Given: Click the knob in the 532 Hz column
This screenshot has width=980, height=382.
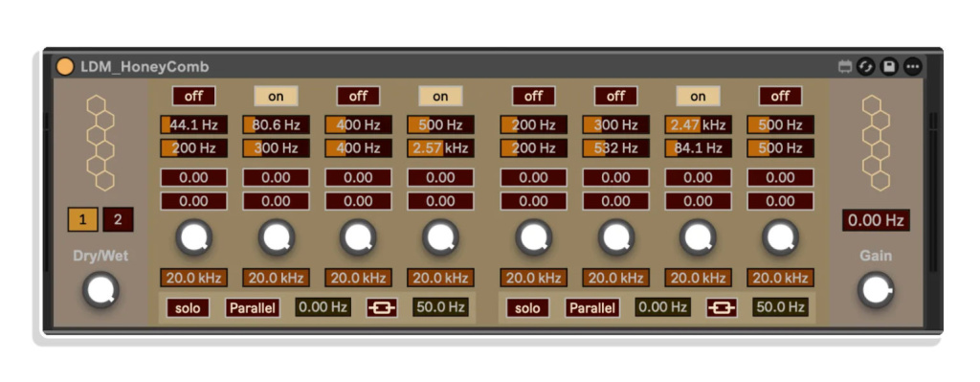Looking at the screenshot, I should tap(616, 237).
